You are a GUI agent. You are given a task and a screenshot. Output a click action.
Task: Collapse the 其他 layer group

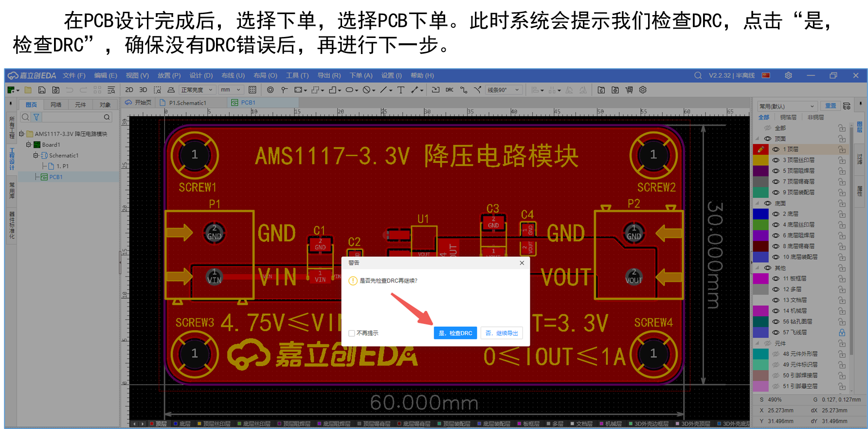click(758, 268)
